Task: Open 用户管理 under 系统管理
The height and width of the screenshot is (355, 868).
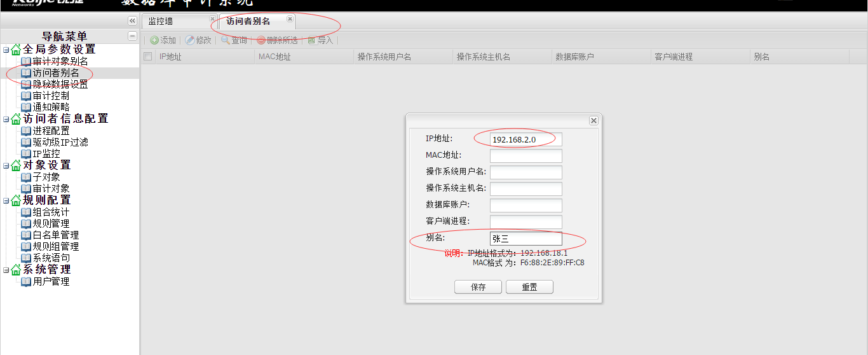Action: click(51, 281)
